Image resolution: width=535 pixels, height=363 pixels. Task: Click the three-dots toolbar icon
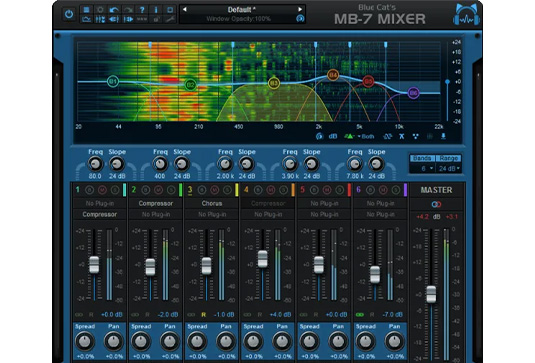click(142, 19)
